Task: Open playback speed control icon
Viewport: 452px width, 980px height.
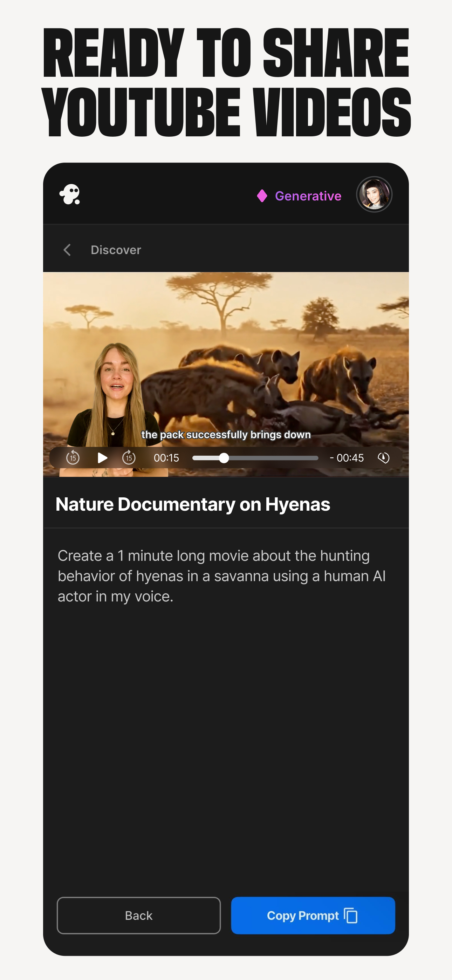Action: pyautogui.click(x=384, y=458)
